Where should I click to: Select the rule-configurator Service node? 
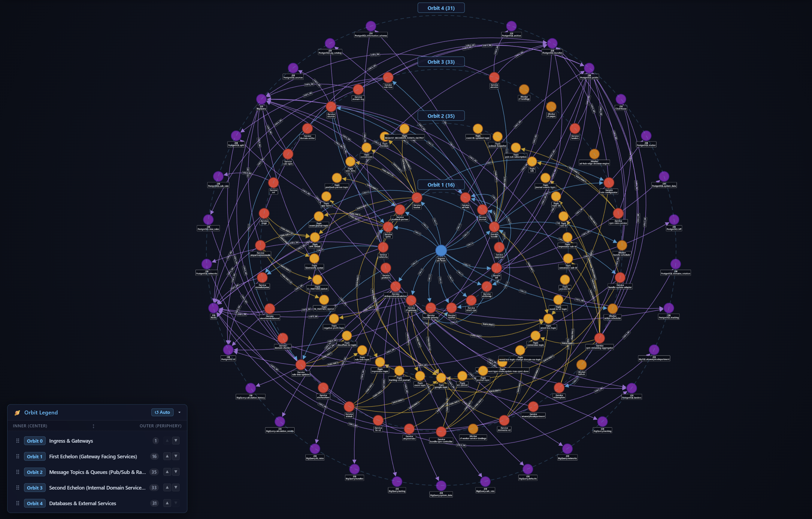[609, 182]
